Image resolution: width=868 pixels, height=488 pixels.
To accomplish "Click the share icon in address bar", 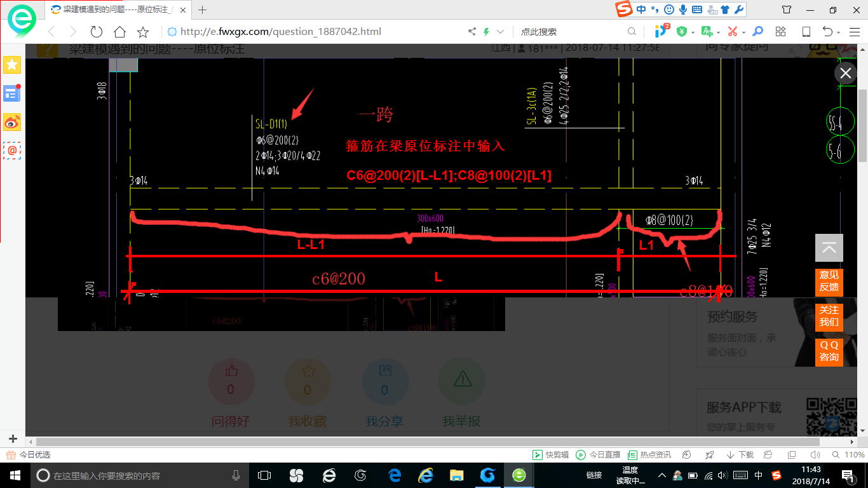I will (472, 32).
